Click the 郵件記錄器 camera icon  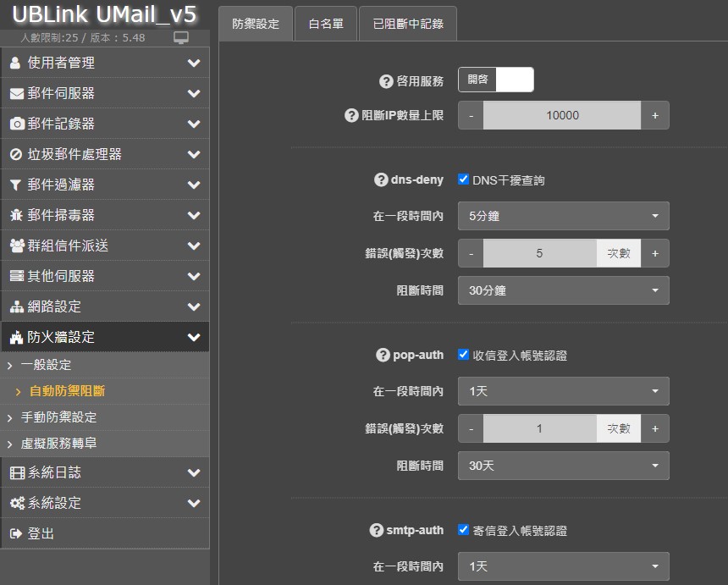(16, 124)
